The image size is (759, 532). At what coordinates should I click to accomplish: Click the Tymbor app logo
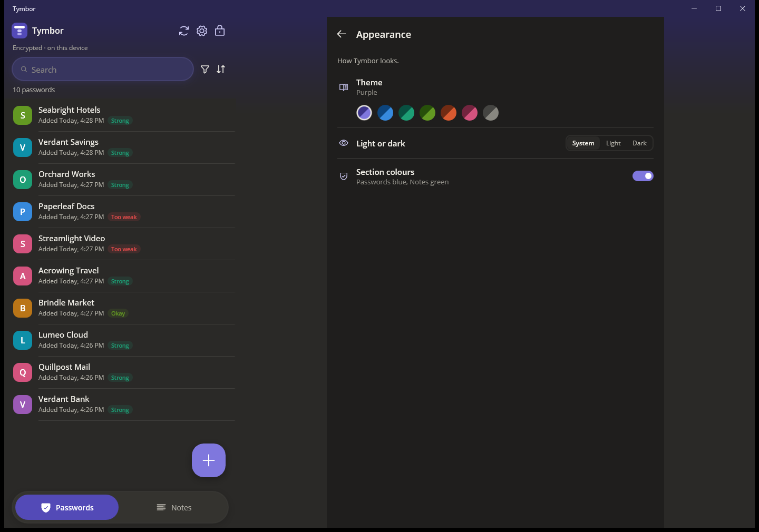coord(20,31)
